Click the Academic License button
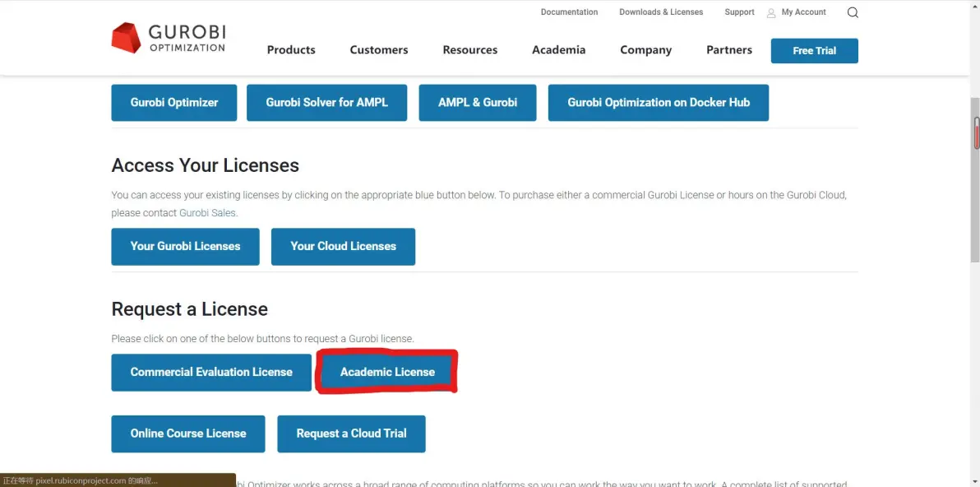Image resolution: width=980 pixels, height=487 pixels. pyautogui.click(x=387, y=373)
